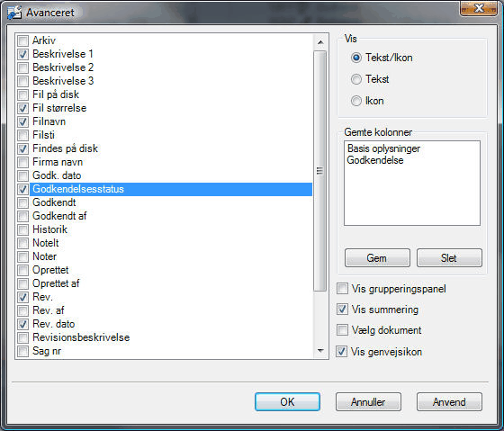Select Basis oplysninger in Gemte kolonner
Image resolution: width=504 pixels, height=431 pixels.
coord(383,148)
